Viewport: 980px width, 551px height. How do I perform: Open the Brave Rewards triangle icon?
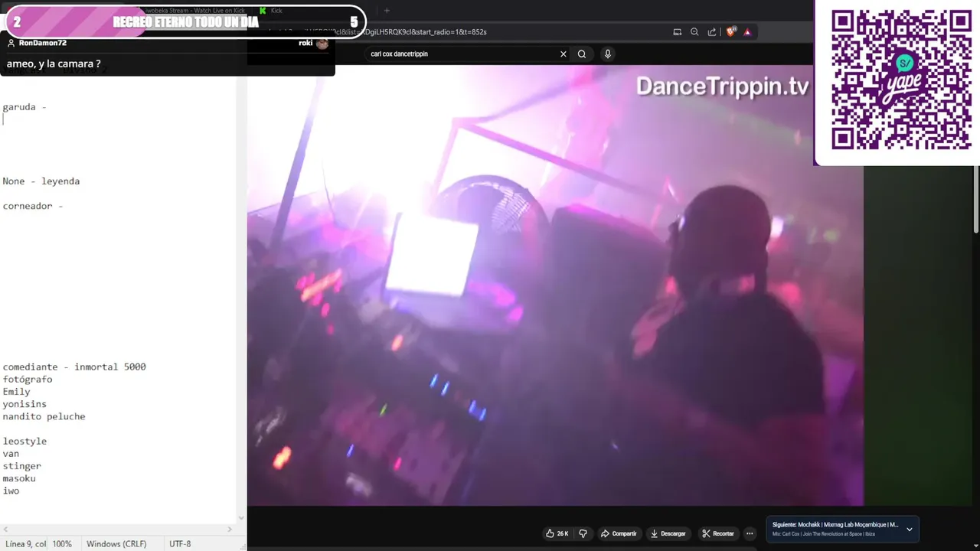point(747,32)
